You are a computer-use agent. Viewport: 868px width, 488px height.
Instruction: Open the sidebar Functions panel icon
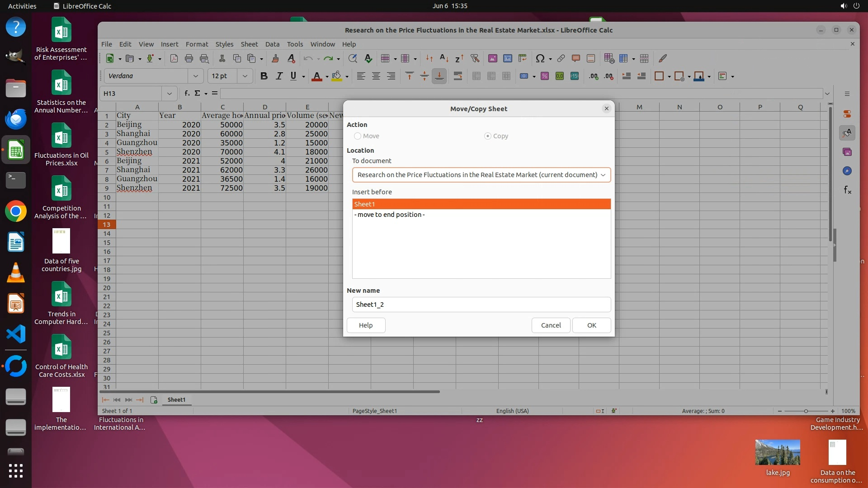847,190
